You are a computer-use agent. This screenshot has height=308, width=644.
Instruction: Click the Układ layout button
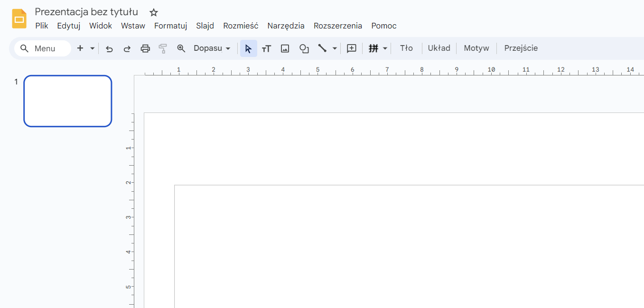click(439, 48)
